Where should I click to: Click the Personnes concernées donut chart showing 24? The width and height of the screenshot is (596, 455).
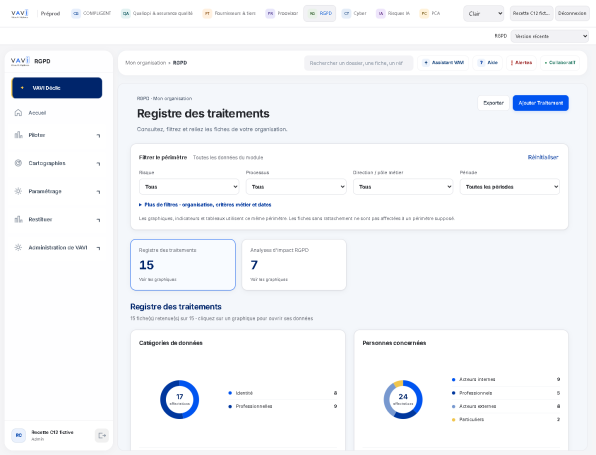point(403,400)
